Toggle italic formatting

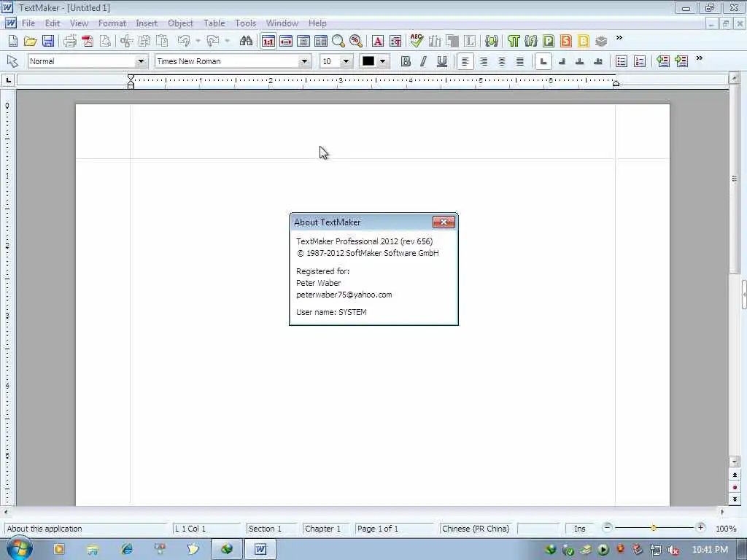pyautogui.click(x=423, y=61)
